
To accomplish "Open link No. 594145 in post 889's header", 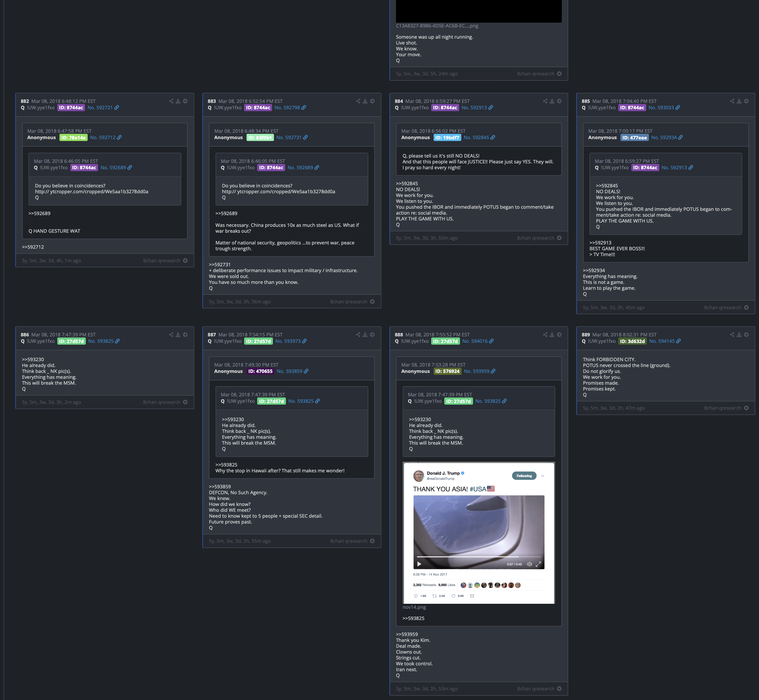I will 665,341.
